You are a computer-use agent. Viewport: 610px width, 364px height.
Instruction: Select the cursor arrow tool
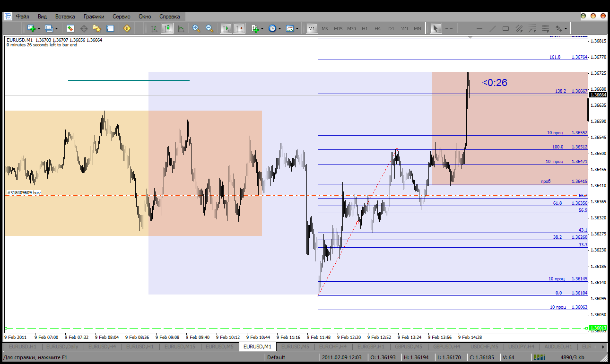(x=436, y=28)
